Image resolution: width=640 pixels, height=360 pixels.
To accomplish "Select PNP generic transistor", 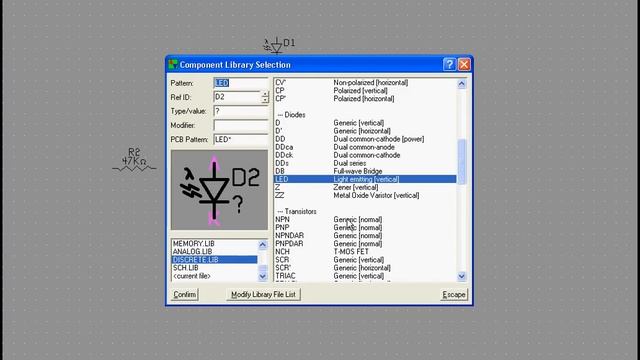I will [x=365, y=228].
